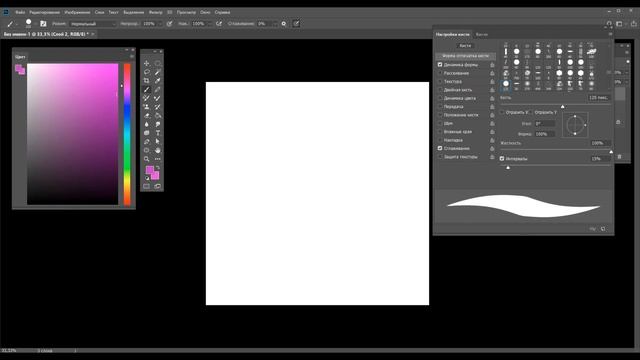Screen dimensions: 640x360
Task: Enable airbrush build-up icon
Action: tap(219, 24)
